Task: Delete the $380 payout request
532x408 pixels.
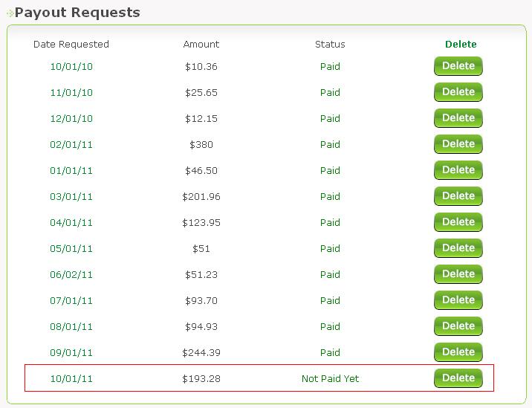Action: 458,144
